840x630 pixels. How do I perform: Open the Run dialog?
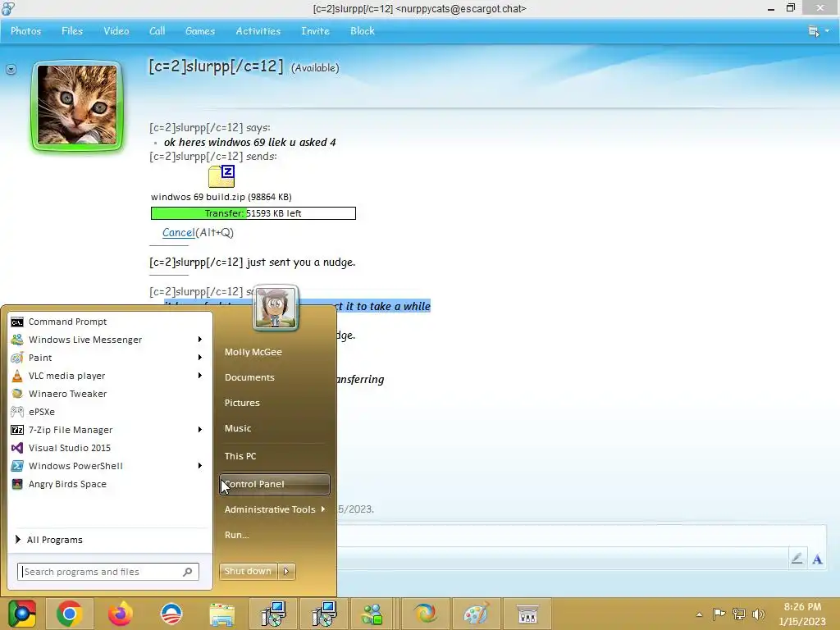237,535
